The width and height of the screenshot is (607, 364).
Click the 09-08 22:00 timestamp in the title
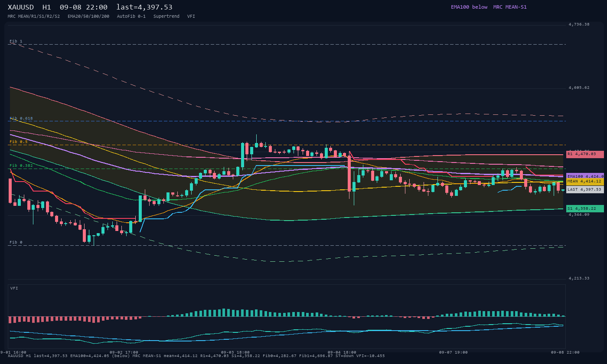click(x=84, y=7)
